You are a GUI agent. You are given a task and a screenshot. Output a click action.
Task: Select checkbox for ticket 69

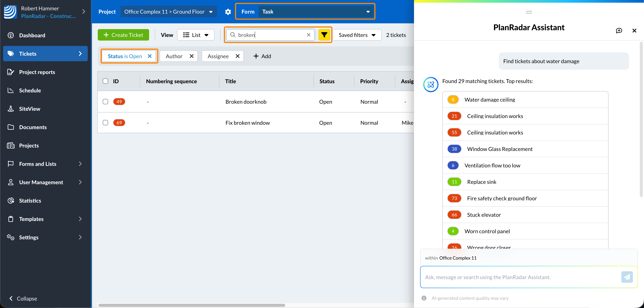pos(105,123)
